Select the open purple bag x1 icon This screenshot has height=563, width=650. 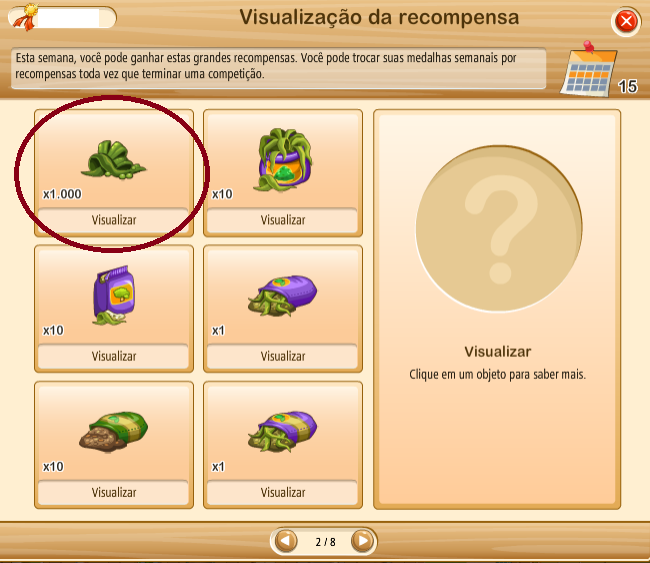click(x=282, y=296)
